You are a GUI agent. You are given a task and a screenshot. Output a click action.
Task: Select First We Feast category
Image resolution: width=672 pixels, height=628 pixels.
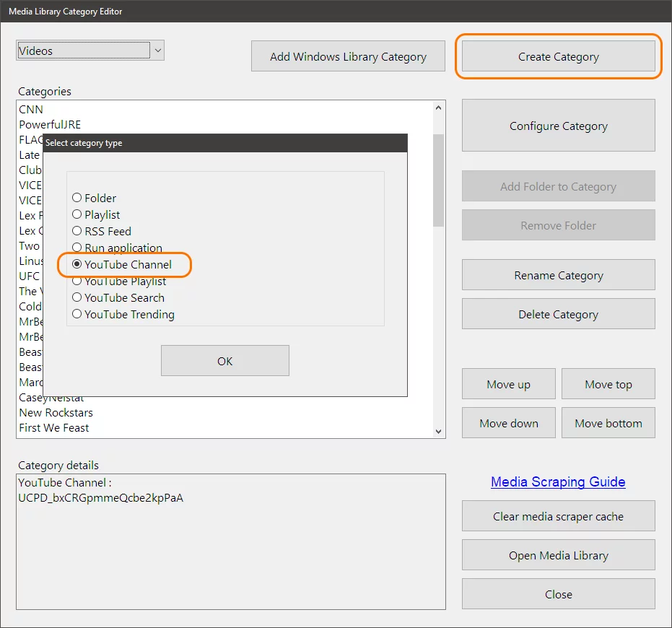(225, 428)
